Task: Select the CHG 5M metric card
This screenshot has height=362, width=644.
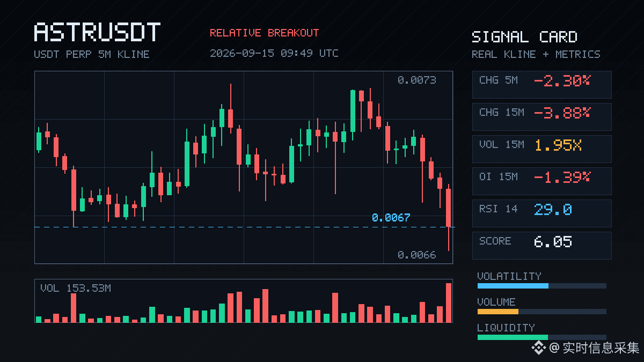Action: point(541,85)
